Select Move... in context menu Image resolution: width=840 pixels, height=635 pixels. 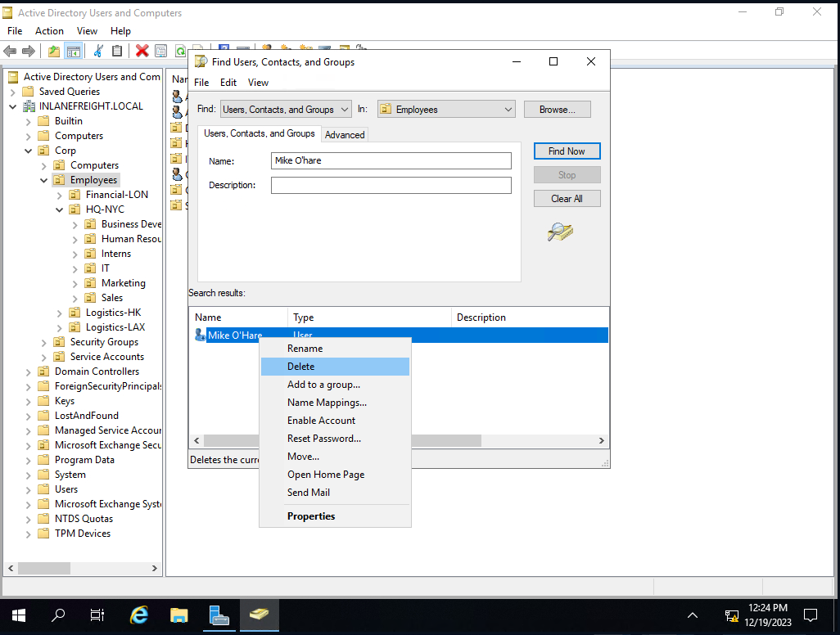coord(336,457)
